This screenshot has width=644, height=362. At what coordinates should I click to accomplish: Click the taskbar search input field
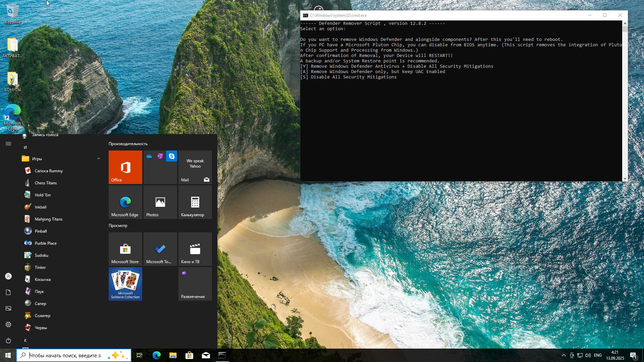pyautogui.click(x=67, y=355)
